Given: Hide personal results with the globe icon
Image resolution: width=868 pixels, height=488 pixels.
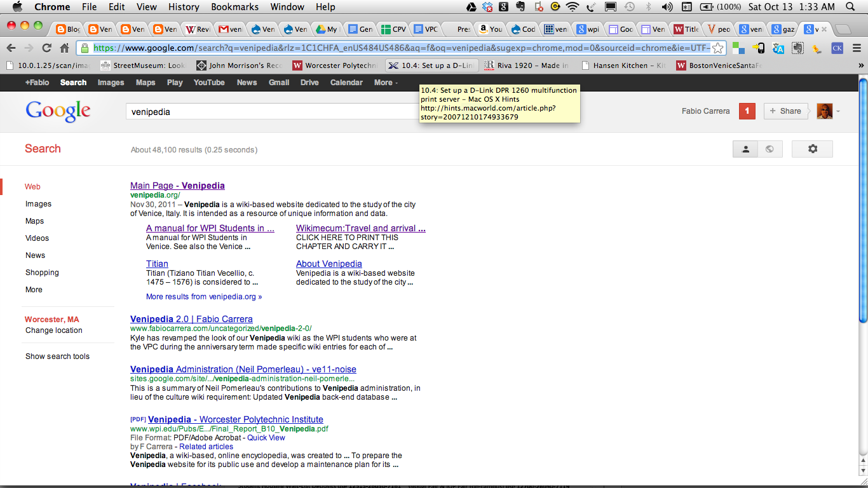Looking at the screenshot, I should pyautogui.click(x=770, y=149).
